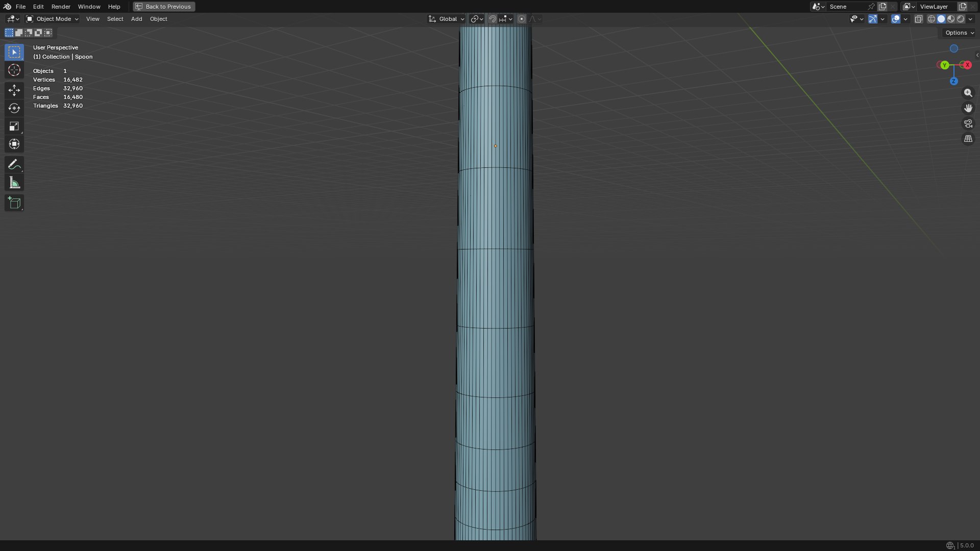
Task: Choose the Add Cube tool
Action: coord(14,203)
